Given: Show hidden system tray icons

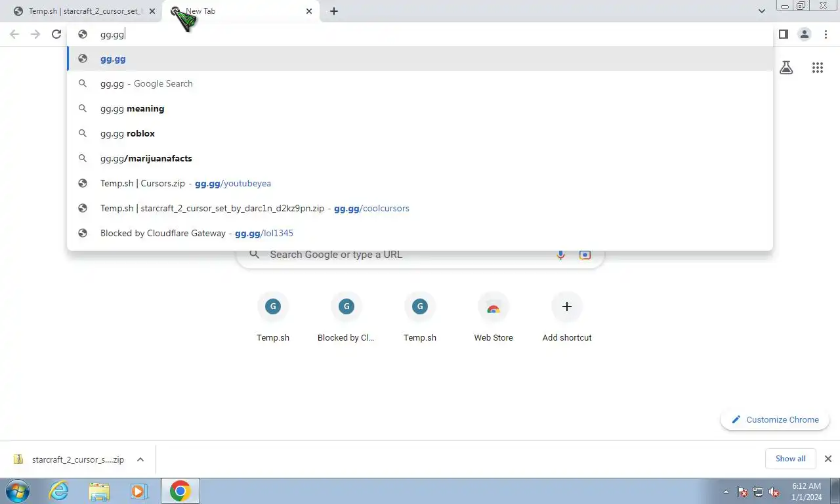Looking at the screenshot, I should coord(726,492).
